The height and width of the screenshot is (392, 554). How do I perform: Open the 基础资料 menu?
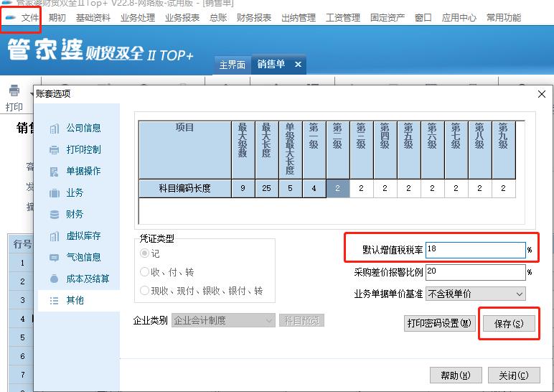pyautogui.click(x=93, y=17)
